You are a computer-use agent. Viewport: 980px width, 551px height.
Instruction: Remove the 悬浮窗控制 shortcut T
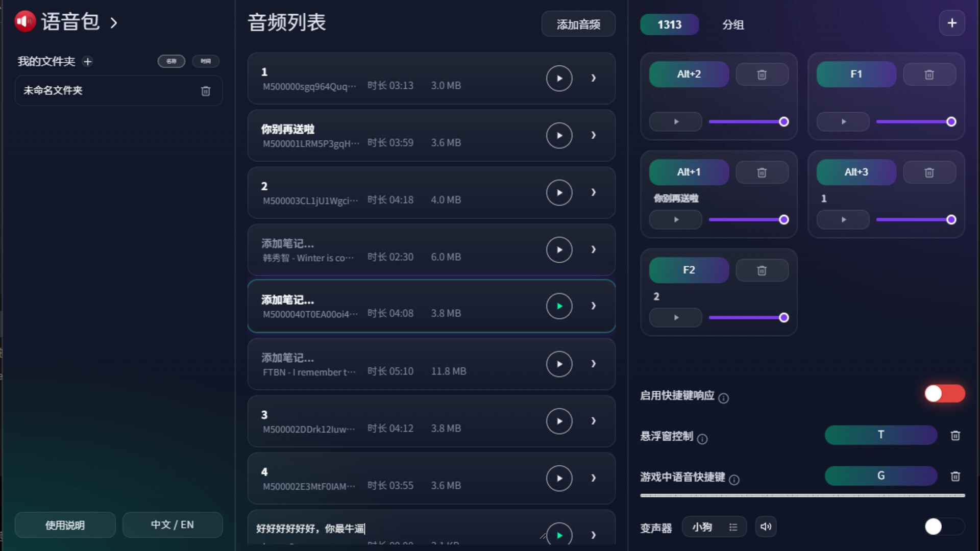(x=955, y=436)
